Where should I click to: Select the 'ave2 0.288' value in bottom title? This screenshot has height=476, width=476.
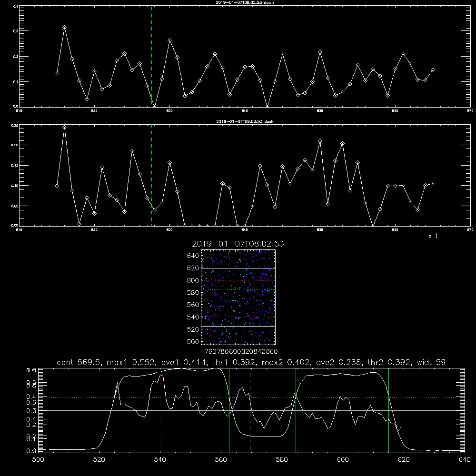[x=338, y=362]
